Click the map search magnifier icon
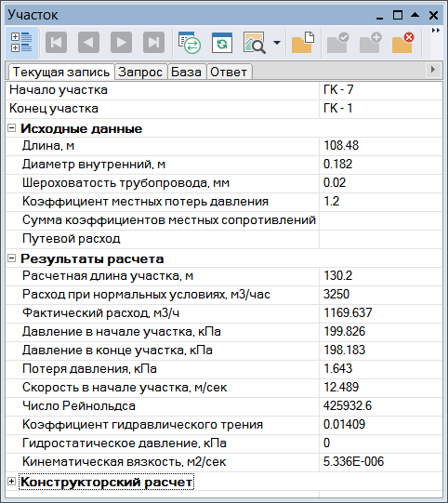Viewport: 448px width, 503px height. [255, 43]
